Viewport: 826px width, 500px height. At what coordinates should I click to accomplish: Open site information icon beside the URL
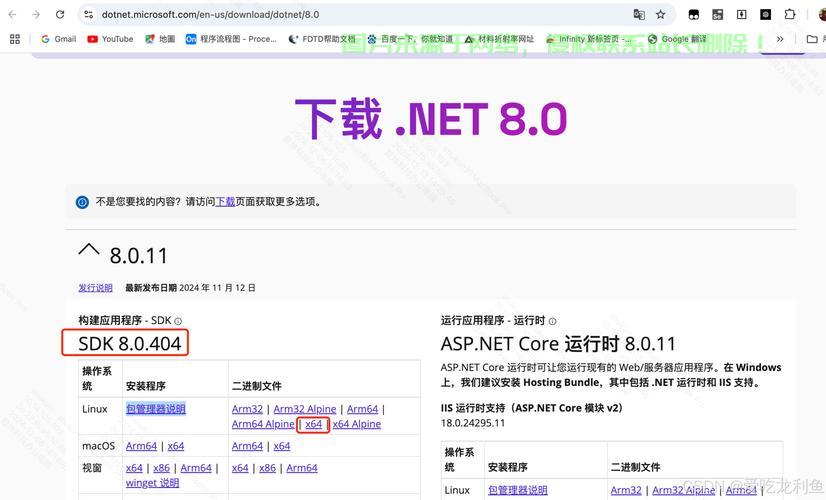click(88, 15)
